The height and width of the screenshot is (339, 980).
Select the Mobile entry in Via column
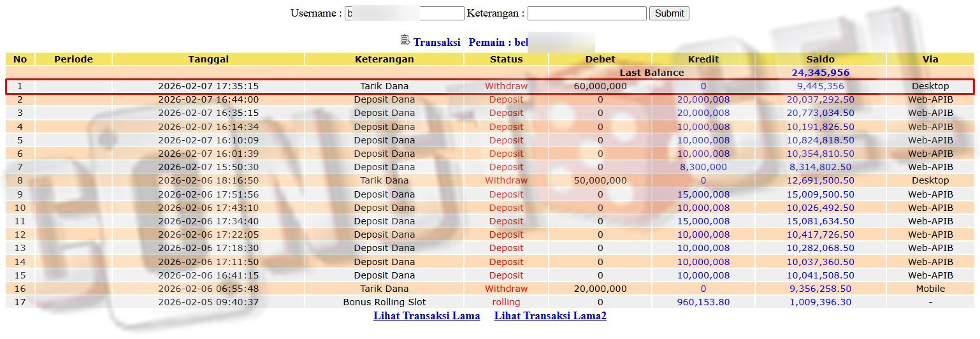[930, 289]
